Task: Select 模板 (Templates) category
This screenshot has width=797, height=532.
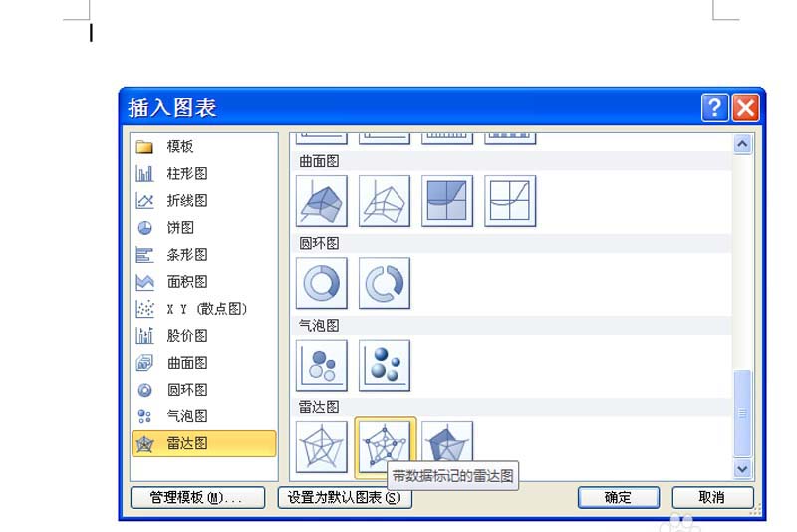Action: [203, 146]
